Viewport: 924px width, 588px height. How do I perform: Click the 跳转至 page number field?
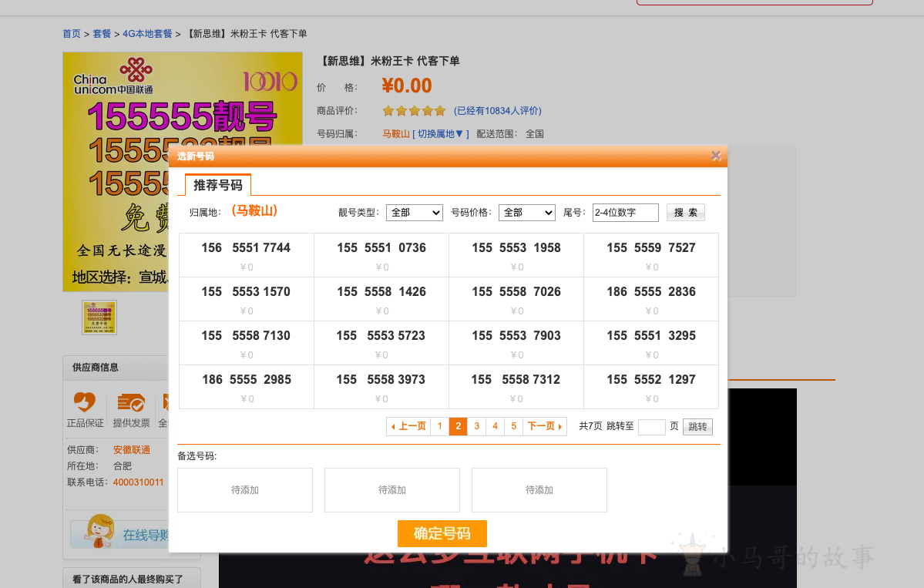point(652,427)
